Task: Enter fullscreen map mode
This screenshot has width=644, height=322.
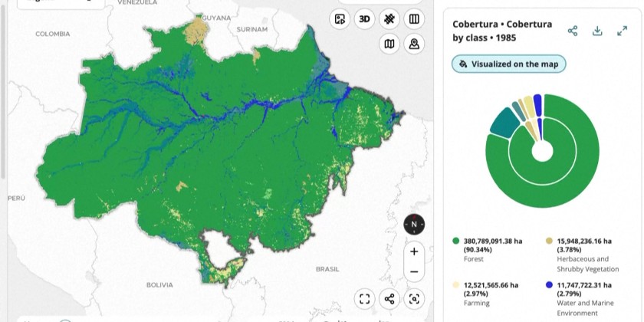Action: [365, 299]
